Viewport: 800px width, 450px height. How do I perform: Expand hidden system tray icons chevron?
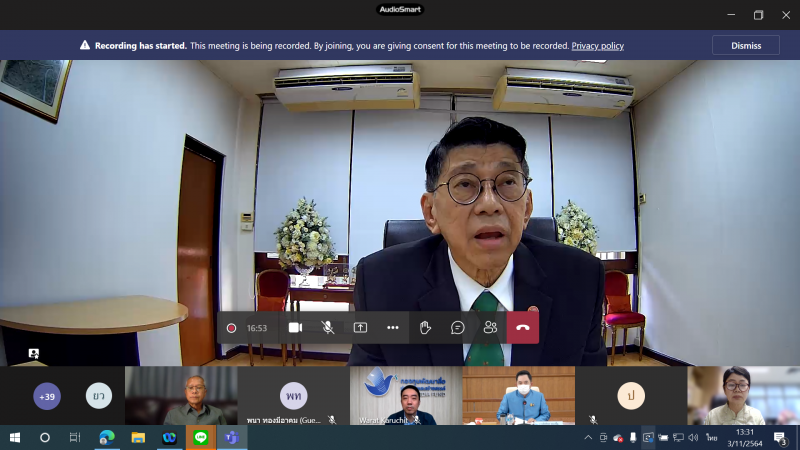[x=588, y=438]
